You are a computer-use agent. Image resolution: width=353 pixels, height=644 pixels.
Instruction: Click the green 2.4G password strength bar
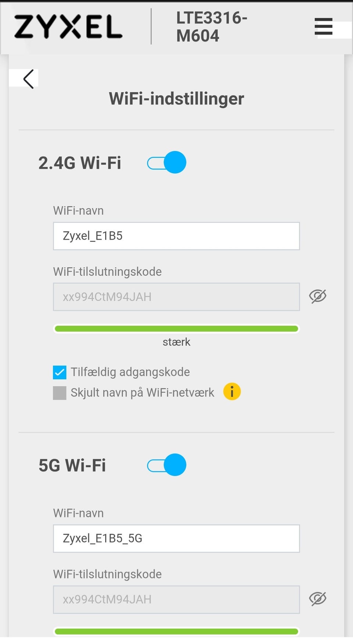pyautogui.click(x=176, y=329)
